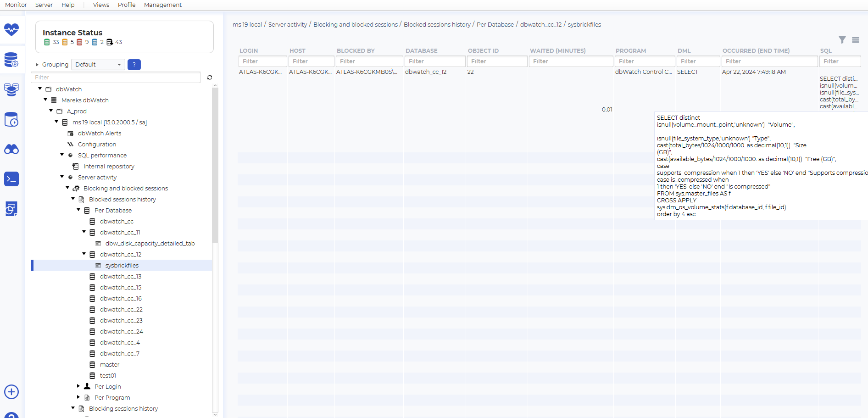Toggle the yellow database status counter showing 5

coord(68,42)
